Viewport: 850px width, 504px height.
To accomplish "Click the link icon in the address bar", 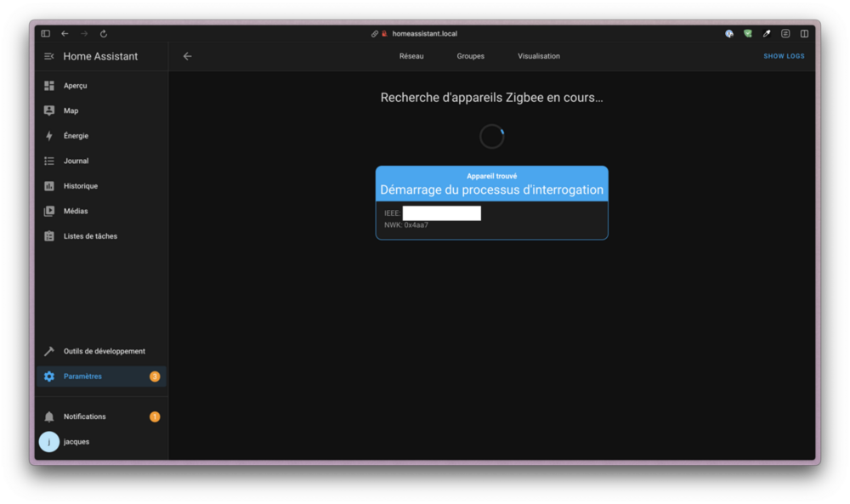I will [375, 34].
